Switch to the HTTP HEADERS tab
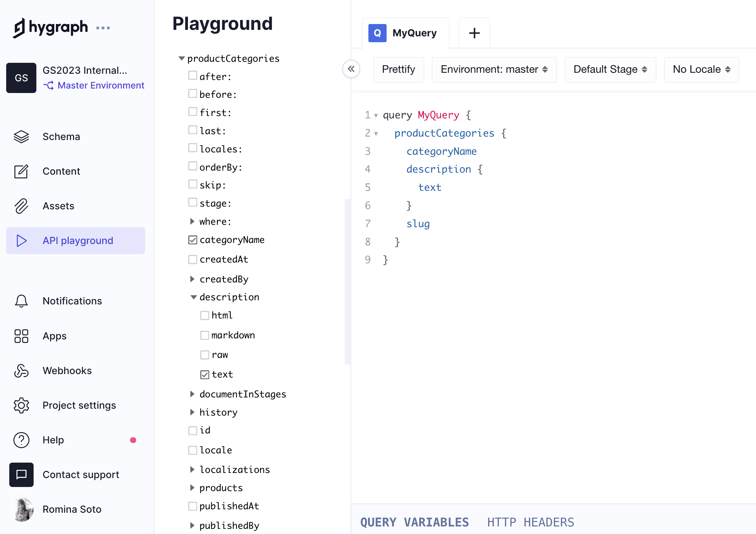This screenshot has width=756, height=534. (530, 522)
